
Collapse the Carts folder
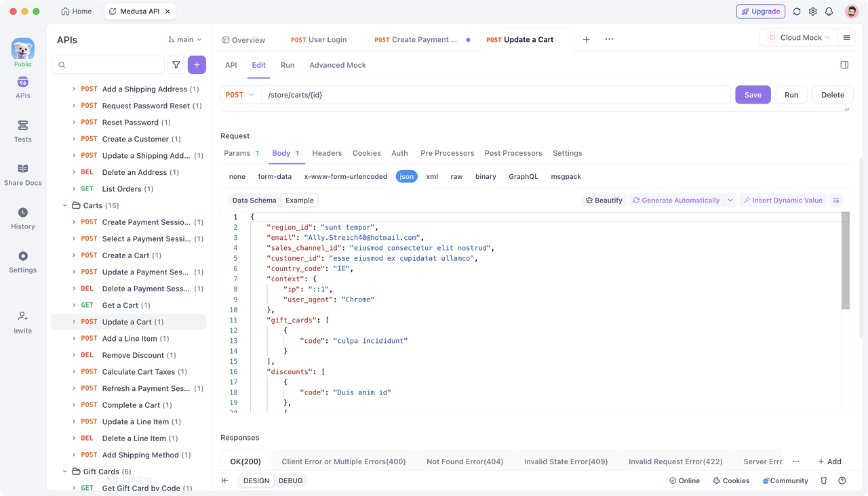[x=65, y=205]
